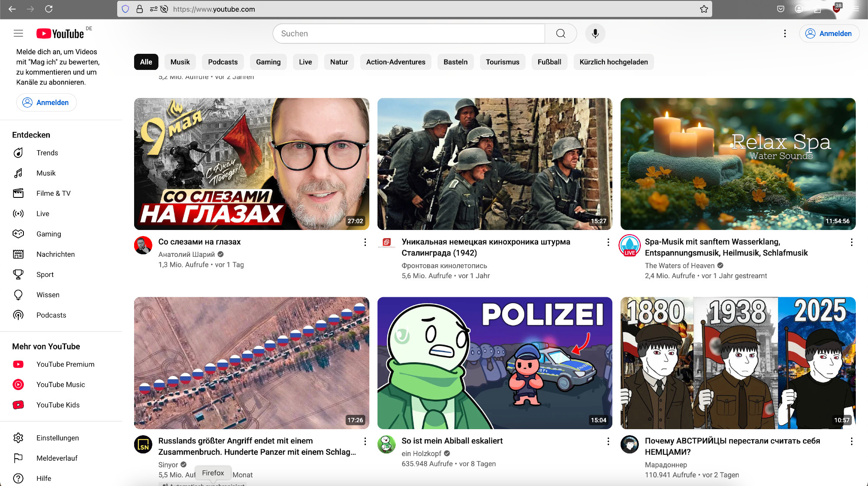Click the Suchen search field
The image size is (868, 486).
[x=408, y=33]
